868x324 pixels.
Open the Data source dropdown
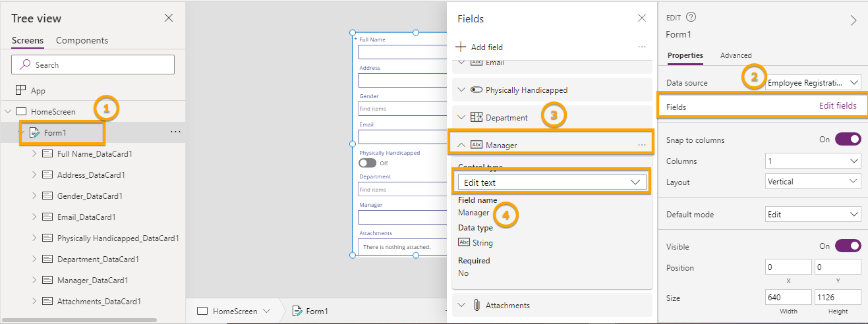[813, 83]
